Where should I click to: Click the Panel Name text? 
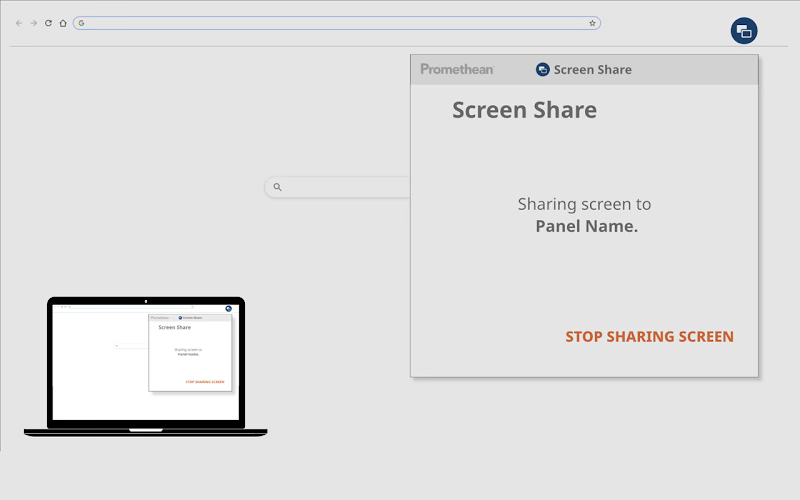point(586,226)
